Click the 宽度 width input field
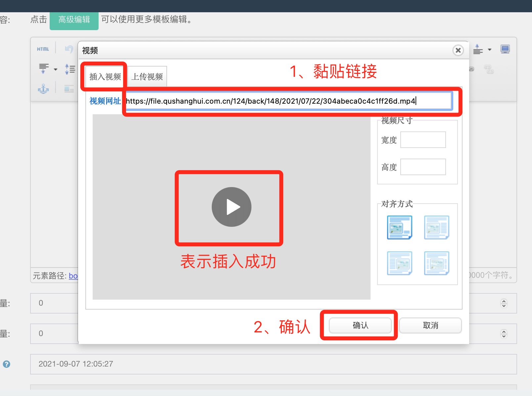Screen dimensions: 532x396 tap(423, 140)
